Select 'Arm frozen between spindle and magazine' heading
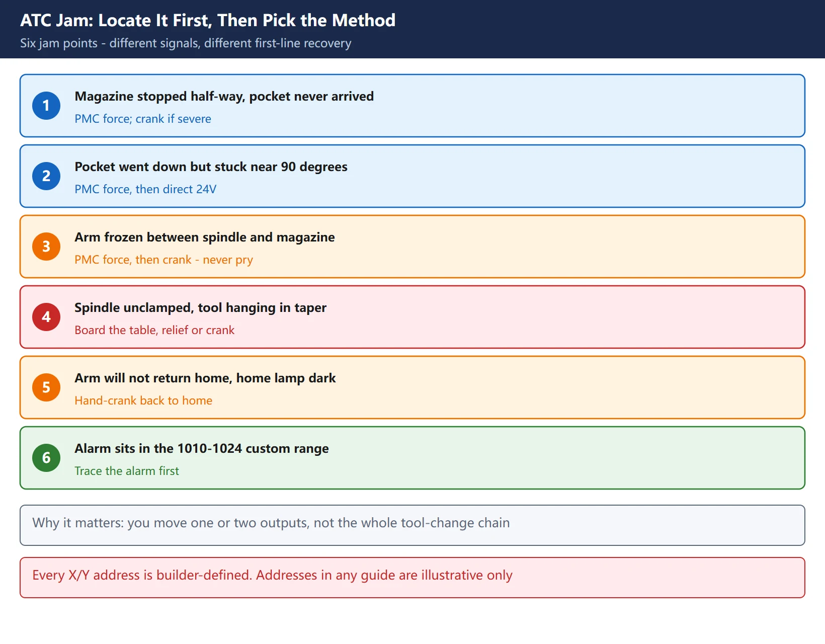 tap(205, 237)
